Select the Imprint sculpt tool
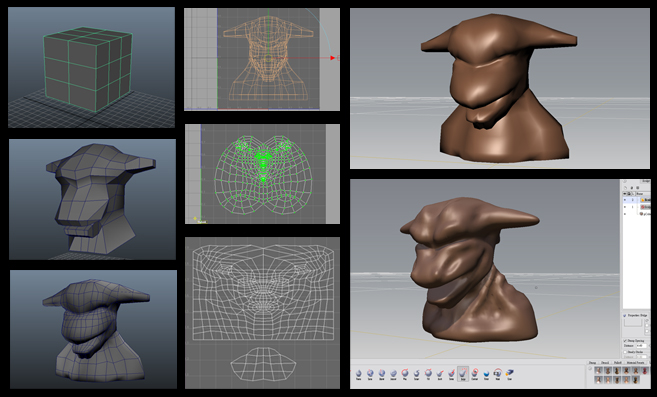 [393, 373]
